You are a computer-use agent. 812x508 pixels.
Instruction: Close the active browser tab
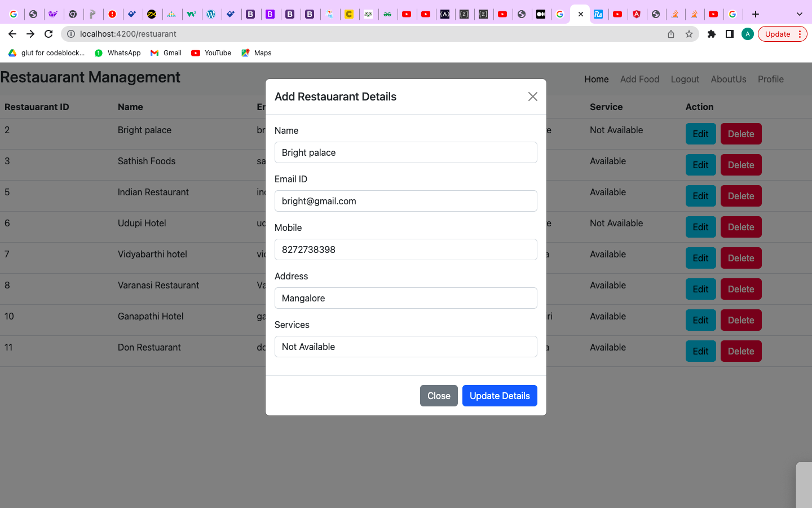(x=581, y=14)
